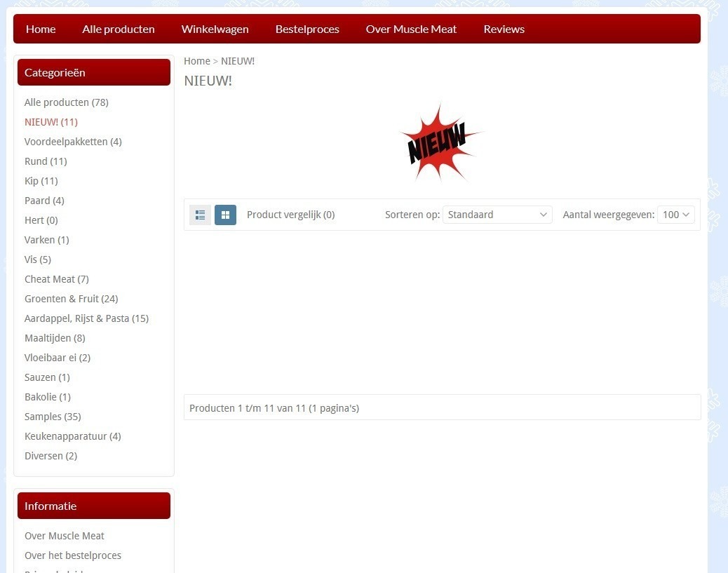This screenshot has height=573, width=728.
Task: Open the Rund (11) category
Action: pyautogui.click(x=46, y=161)
